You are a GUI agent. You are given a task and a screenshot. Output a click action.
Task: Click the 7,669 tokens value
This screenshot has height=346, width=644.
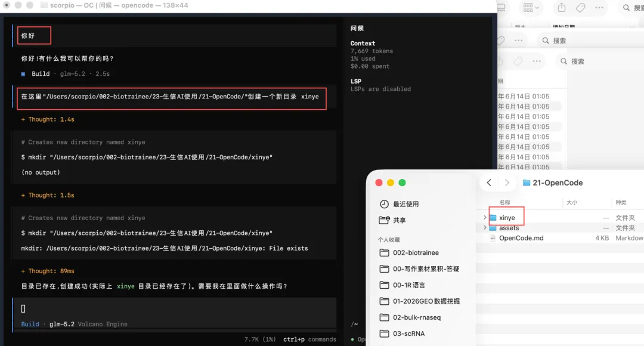[x=371, y=51]
